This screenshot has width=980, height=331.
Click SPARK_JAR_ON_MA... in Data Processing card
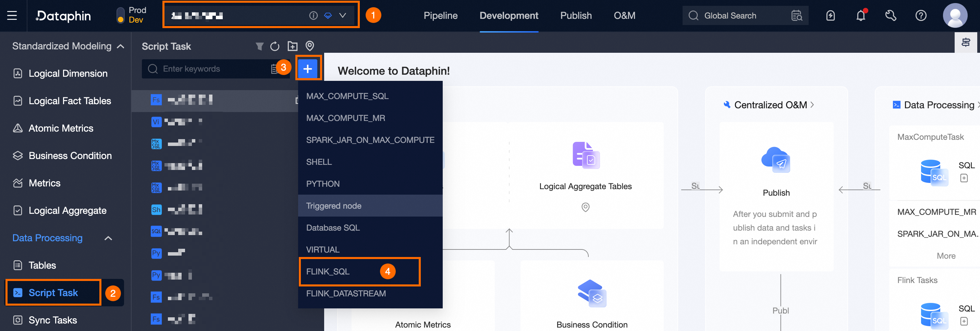tap(938, 234)
